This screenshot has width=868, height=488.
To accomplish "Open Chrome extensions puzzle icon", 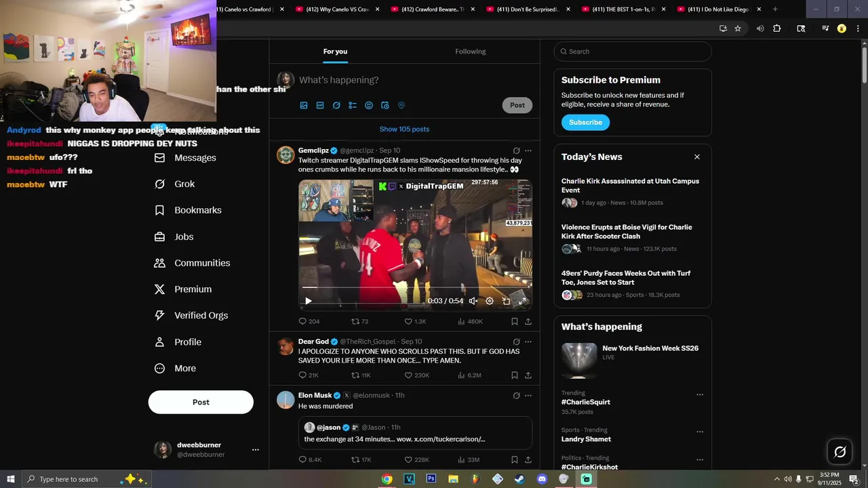I will click(777, 28).
